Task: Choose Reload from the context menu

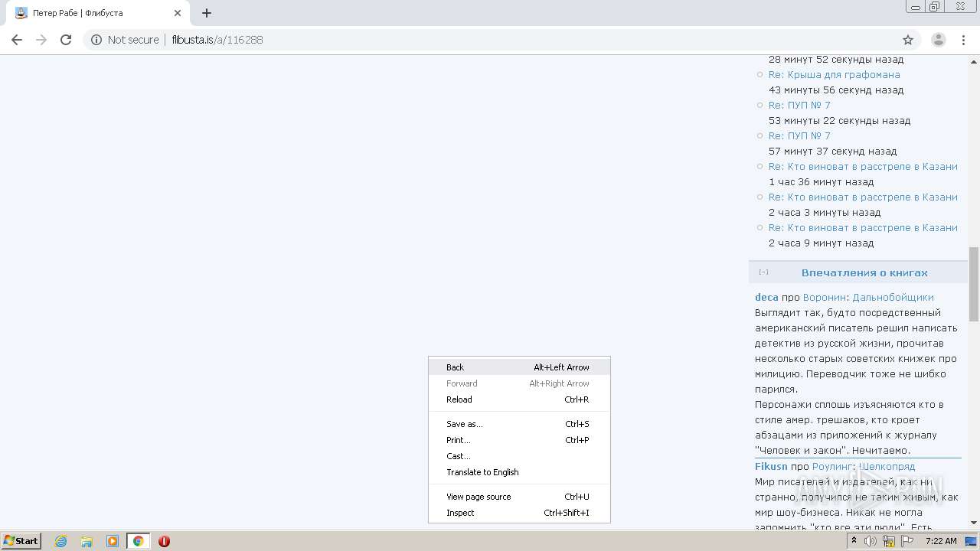Action: [x=519, y=399]
